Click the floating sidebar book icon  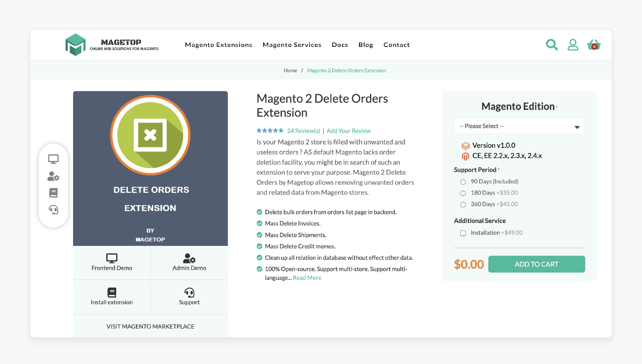tap(53, 193)
